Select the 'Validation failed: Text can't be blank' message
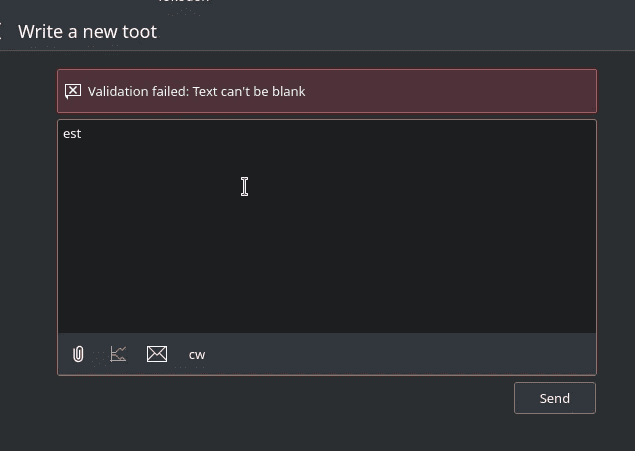The width and height of the screenshot is (635, 451). 196,91
